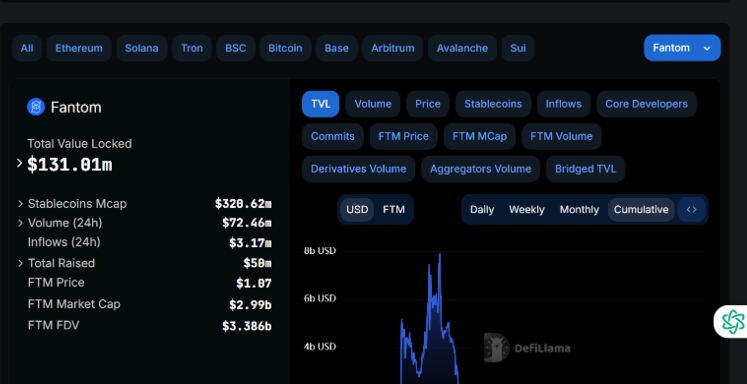Image resolution: width=747 pixels, height=384 pixels.
Task: Click the $320.62m stablecoins value
Action: 243,204
